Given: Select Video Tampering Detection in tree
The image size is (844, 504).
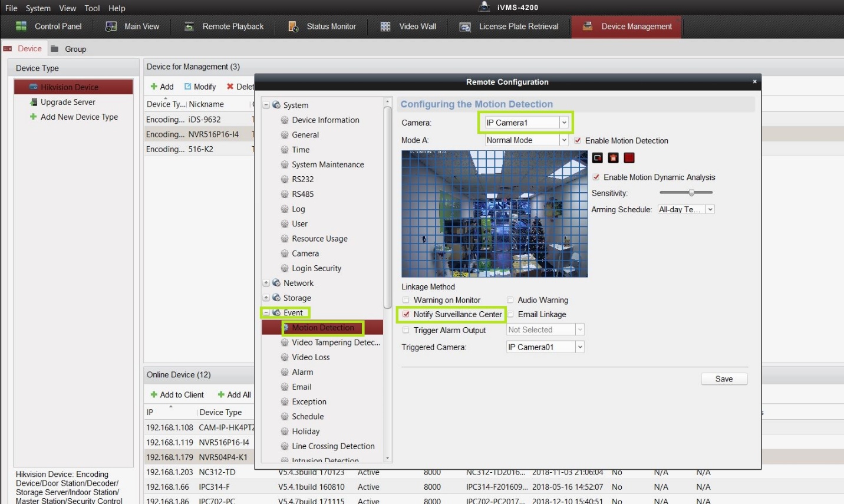Looking at the screenshot, I should click(336, 342).
